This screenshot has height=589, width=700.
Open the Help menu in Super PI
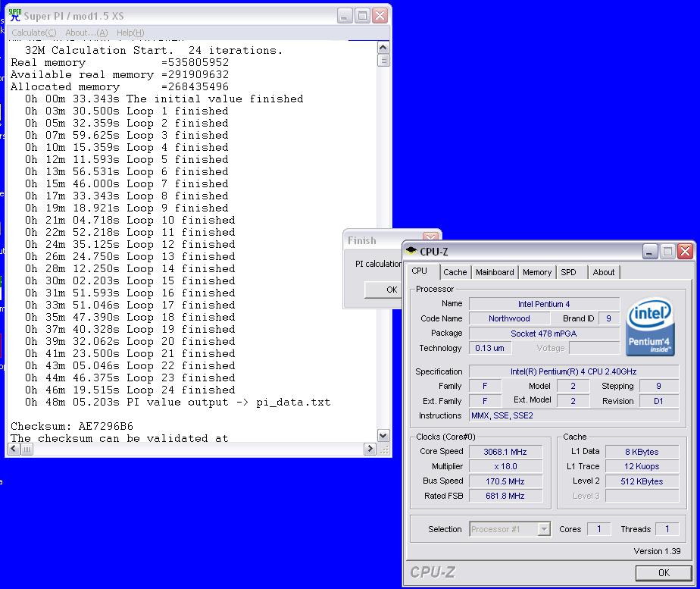click(x=130, y=33)
